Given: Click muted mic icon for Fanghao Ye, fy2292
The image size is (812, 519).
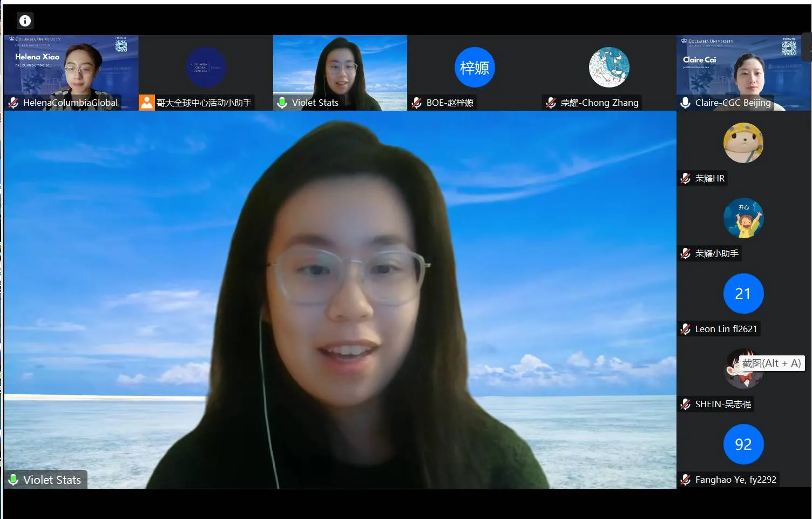Looking at the screenshot, I should pos(685,480).
